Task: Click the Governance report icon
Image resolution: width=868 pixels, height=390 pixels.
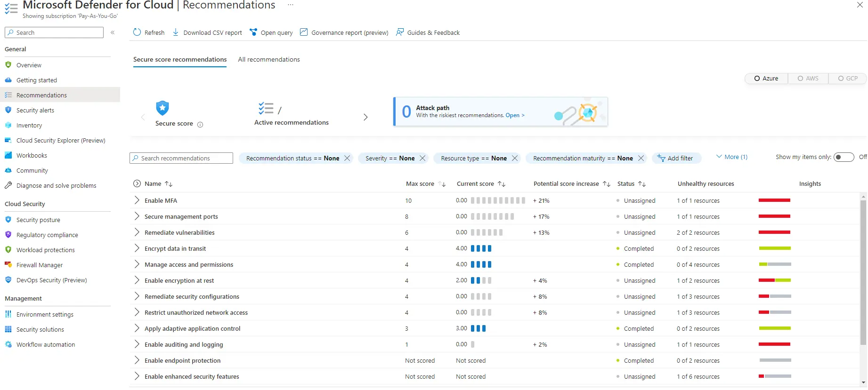Action: 304,32
